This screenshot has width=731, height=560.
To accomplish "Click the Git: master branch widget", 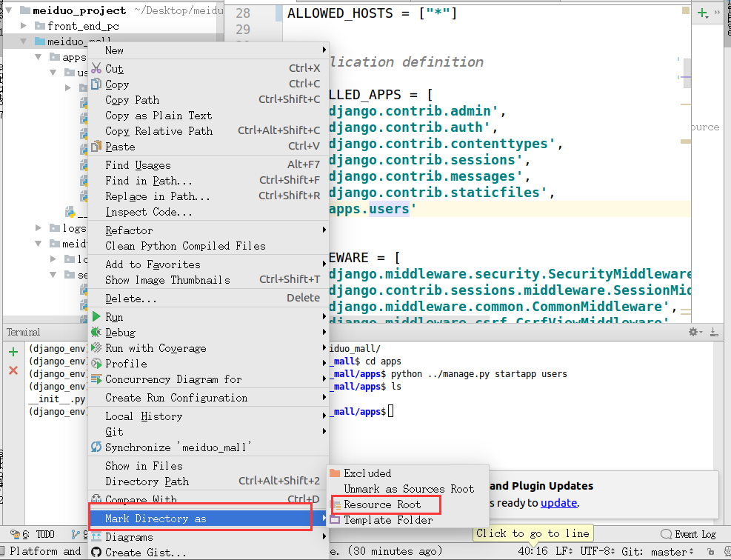I will pos(657,551).
